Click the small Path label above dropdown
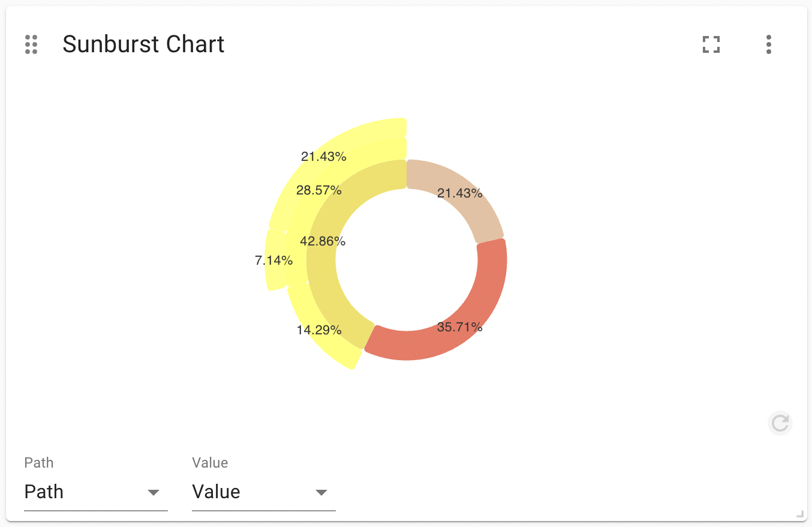 39,463
